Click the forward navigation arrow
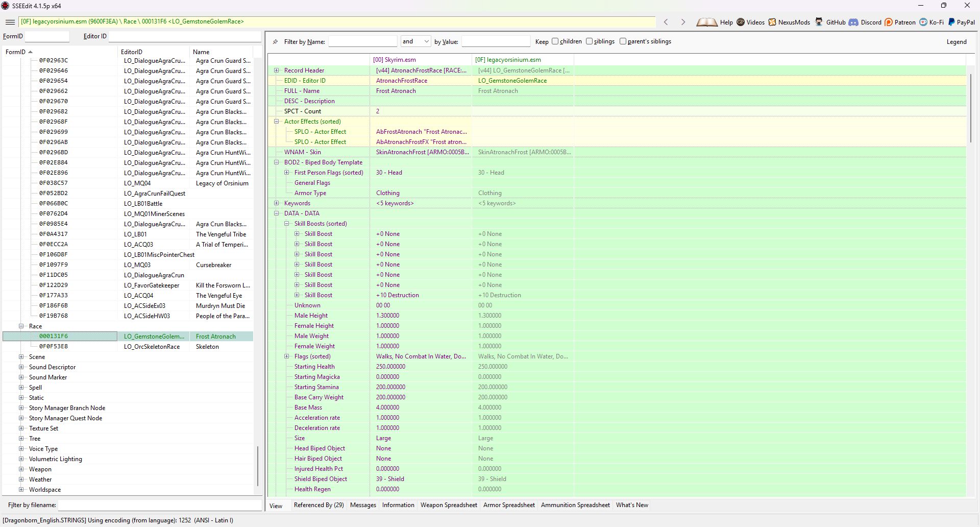 pos(683,22)
